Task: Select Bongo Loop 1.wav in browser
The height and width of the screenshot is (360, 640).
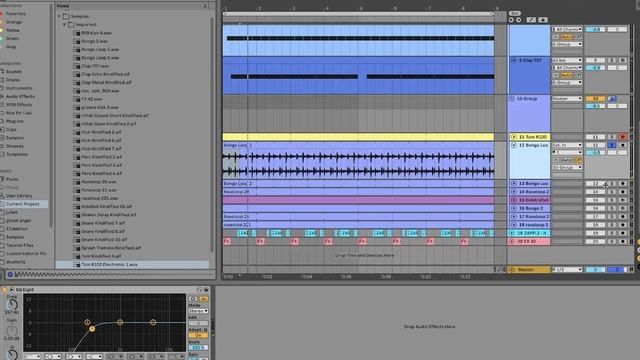Action: (x=100, y=49)
